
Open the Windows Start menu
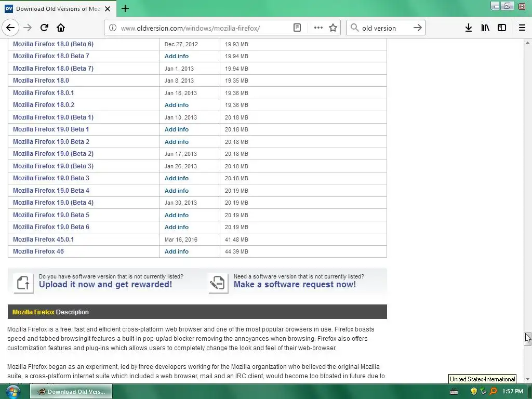click(12, 392)
